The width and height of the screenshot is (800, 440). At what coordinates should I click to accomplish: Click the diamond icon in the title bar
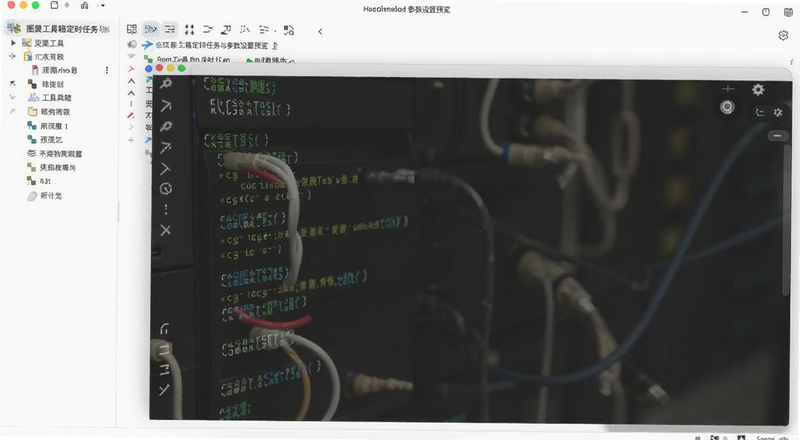point(67,5)
